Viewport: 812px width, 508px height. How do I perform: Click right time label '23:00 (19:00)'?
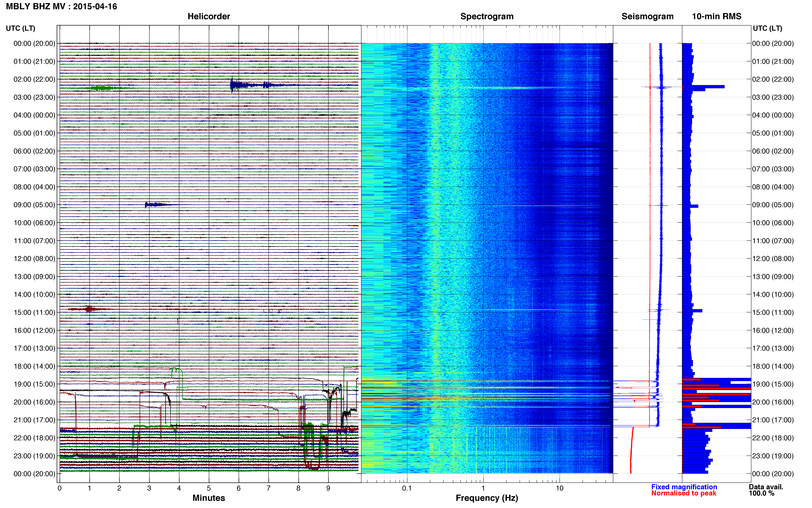[x=773, y=456]
